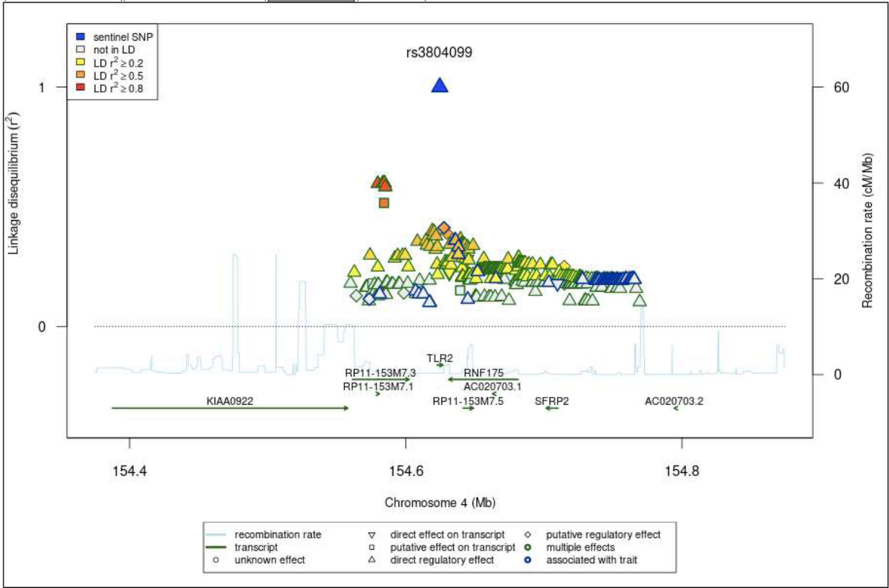Screen dimensions: 889x588
Task: Click the 154.6 x-axis tick label
Action: coord(406,471)
